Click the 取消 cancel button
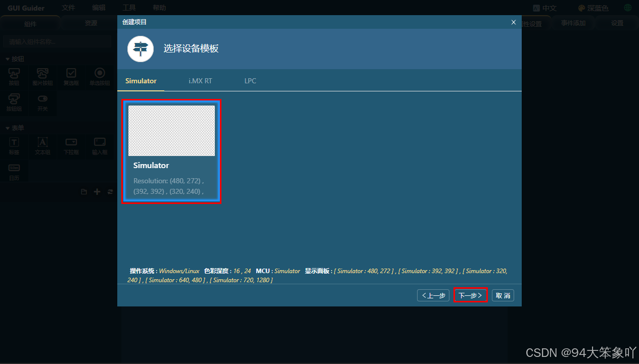The image size is (639, 364). point(503,295)
